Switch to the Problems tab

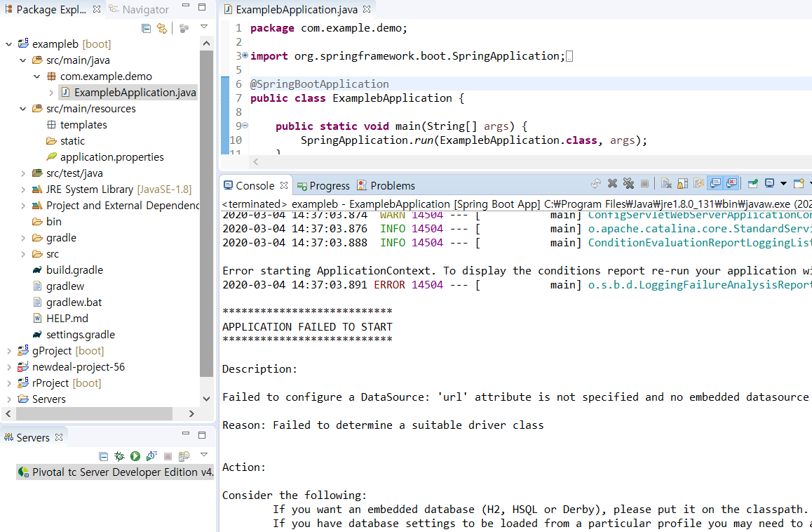(386, 185)
